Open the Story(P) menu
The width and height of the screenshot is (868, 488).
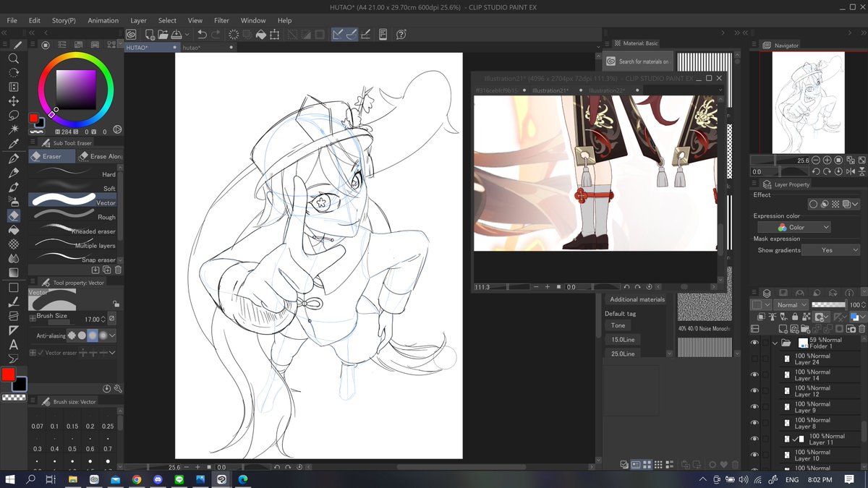64,20
